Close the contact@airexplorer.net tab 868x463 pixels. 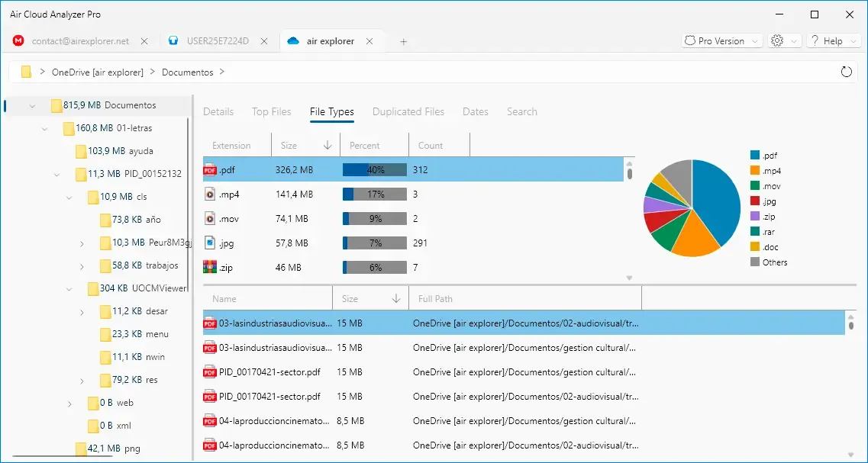(x=144, y=41)
